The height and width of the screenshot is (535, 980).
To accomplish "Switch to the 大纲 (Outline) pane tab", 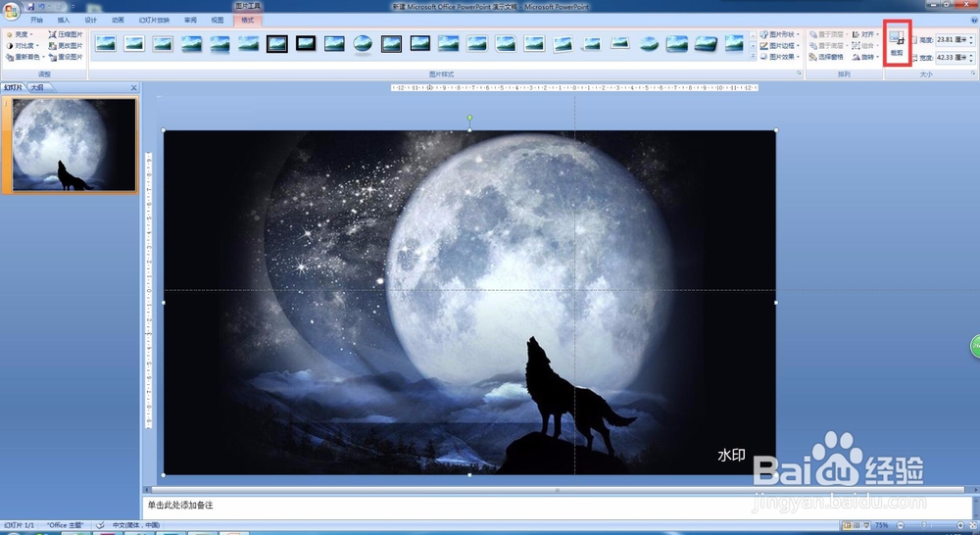I will point(37,87).
